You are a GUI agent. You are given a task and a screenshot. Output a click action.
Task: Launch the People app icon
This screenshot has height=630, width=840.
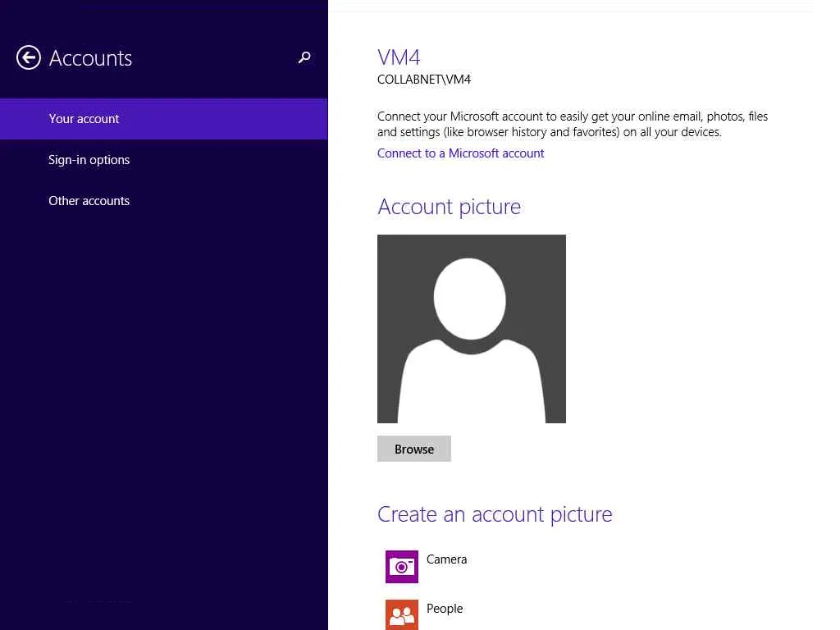click(402, 614)
